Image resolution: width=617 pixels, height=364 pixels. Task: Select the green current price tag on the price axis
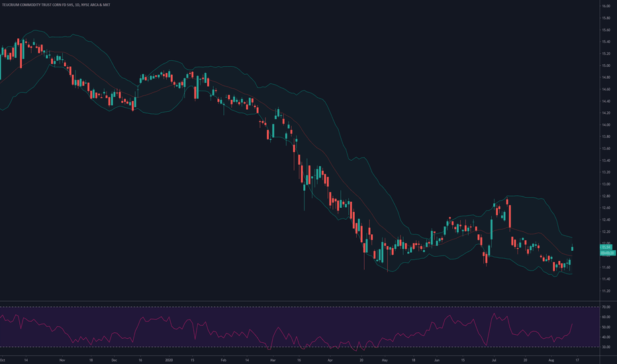pyautogui.click(x=606, y=247)
